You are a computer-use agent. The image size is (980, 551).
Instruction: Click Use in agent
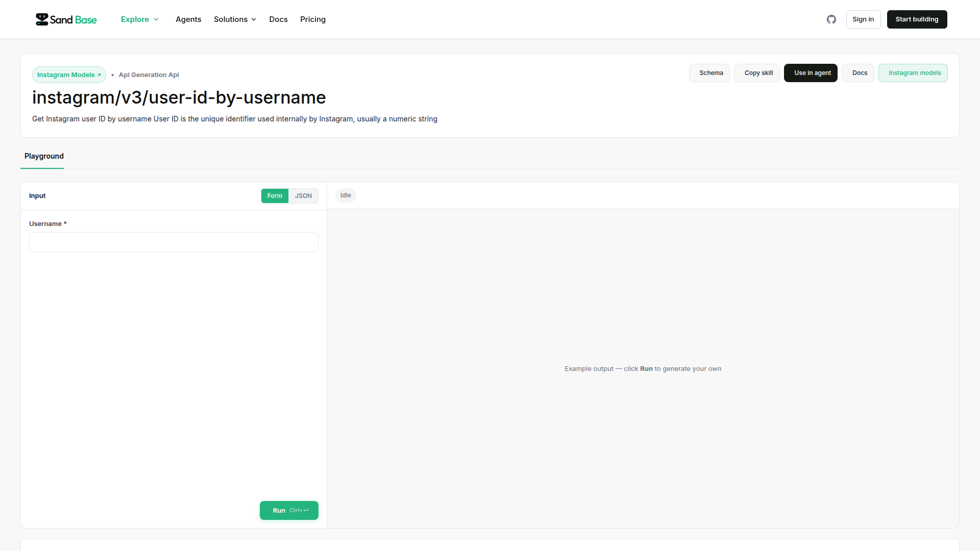[811, 73]
